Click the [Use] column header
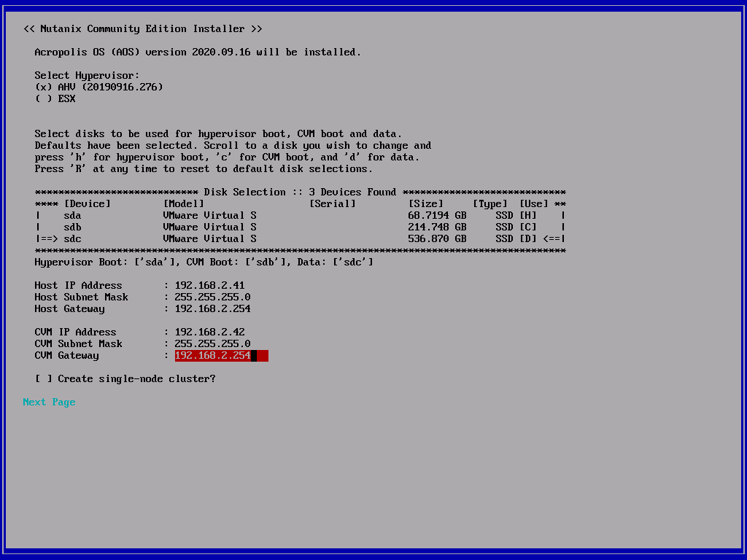 pyautogui.click(x=533, y=204)
